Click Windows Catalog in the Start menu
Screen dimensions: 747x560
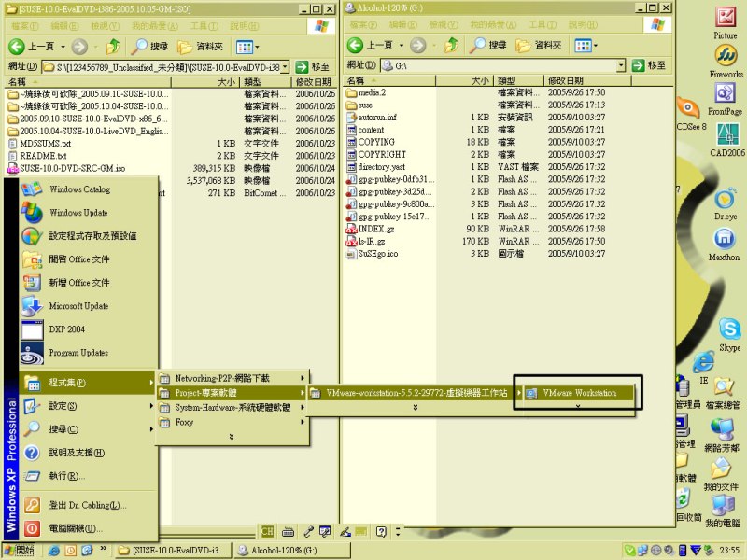(x=89, y=189)
